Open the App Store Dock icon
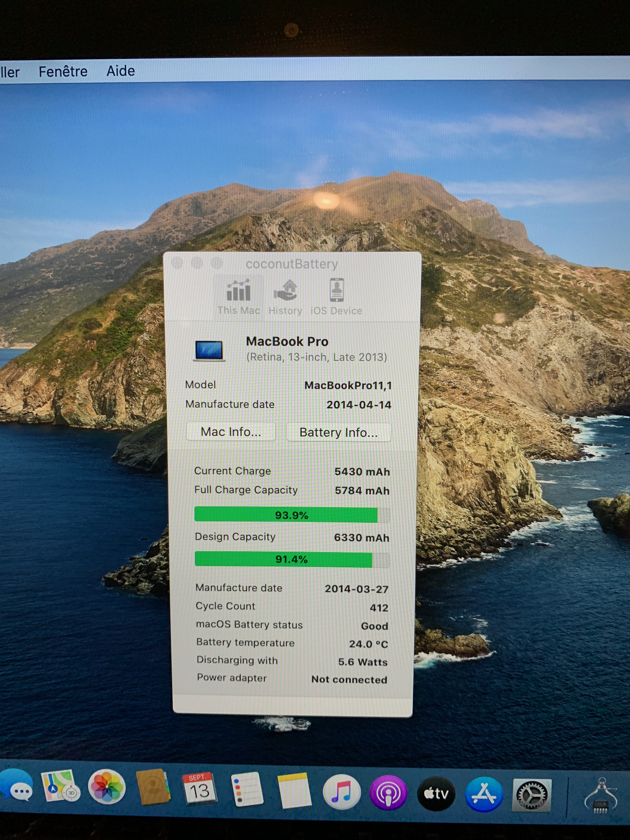The height and width of the screenshot is (840, 630). 484,794
